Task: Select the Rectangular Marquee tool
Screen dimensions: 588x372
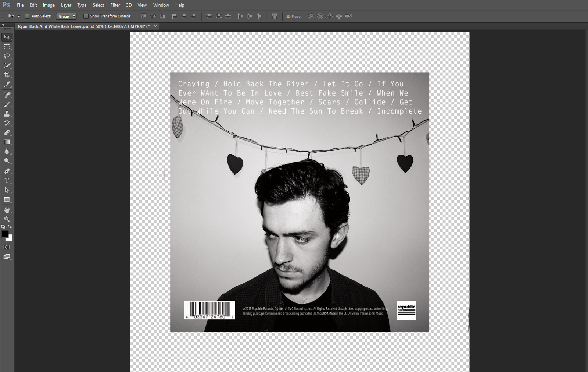Action: (7, 47)
